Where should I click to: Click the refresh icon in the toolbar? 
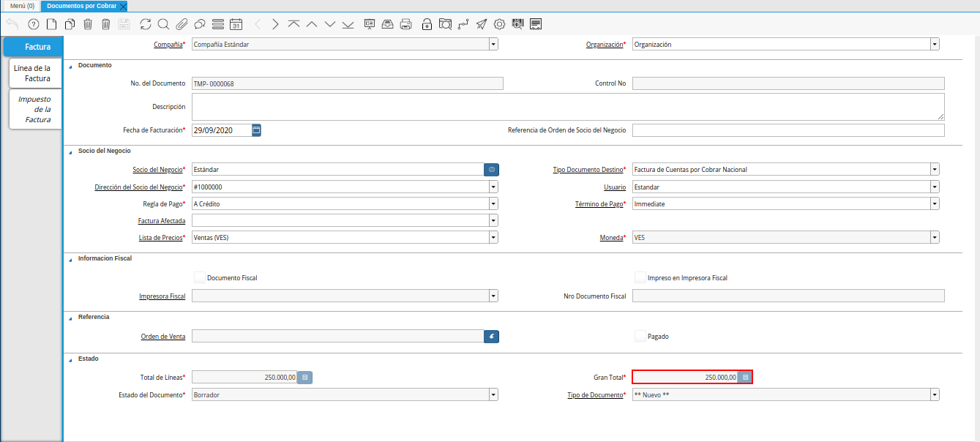[x=146, y=24]
